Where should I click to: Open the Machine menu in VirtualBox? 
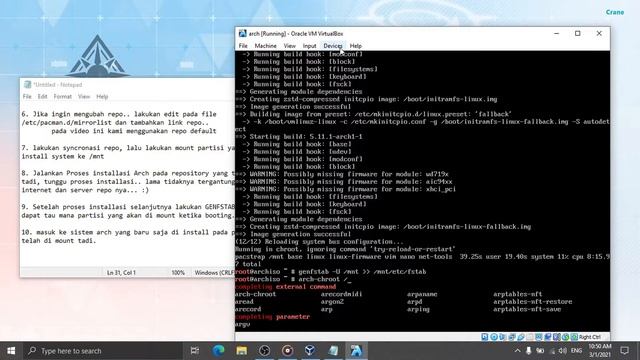(265, 46)
